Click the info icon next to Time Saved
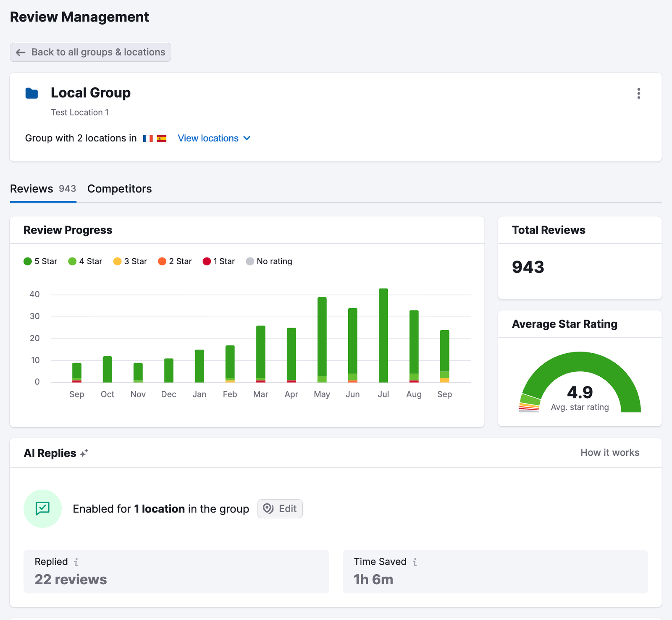The width and height of the screenshot is (672, 620). tap(415, 562)
